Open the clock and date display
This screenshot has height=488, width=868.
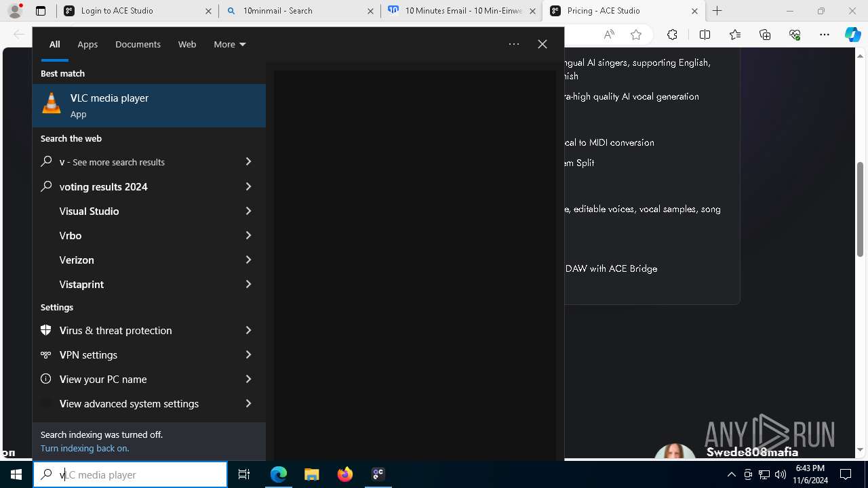(810, 474)
